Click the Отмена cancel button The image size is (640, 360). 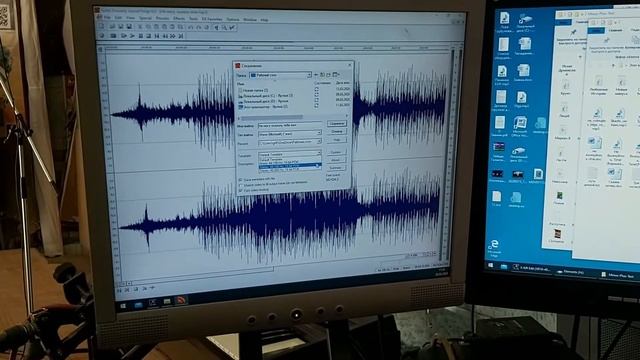click(337, 131)
